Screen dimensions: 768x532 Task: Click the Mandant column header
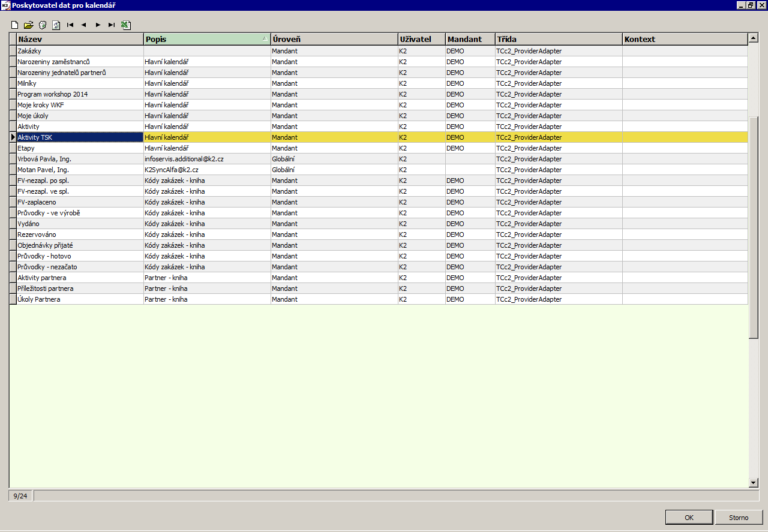(x=470, y=39)
